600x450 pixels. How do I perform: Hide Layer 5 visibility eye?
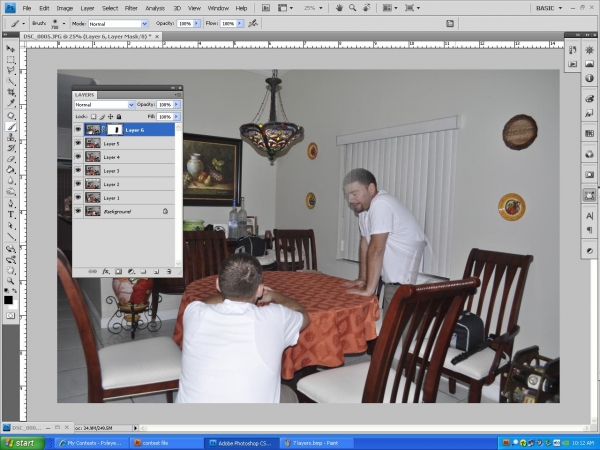click(78, 143)
